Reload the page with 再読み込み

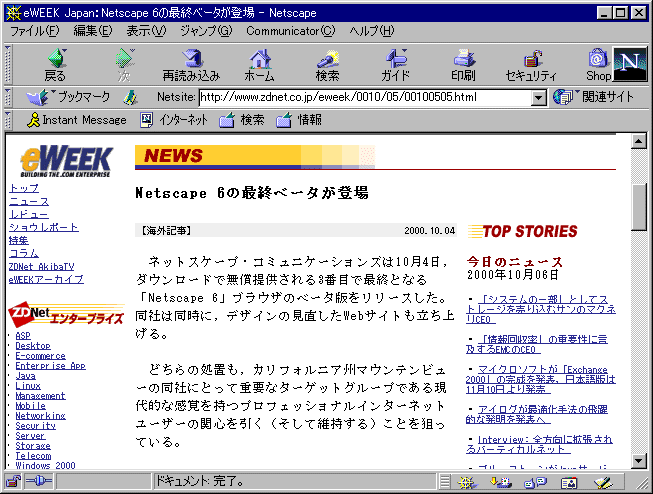click(x=191, y=65)
